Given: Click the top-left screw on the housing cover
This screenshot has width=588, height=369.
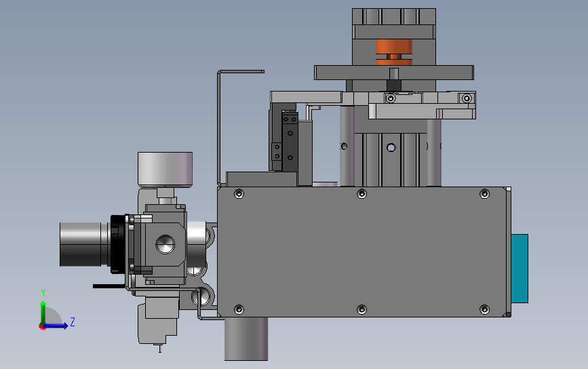Looking at the screenshot, I should (x=239, y=194).
